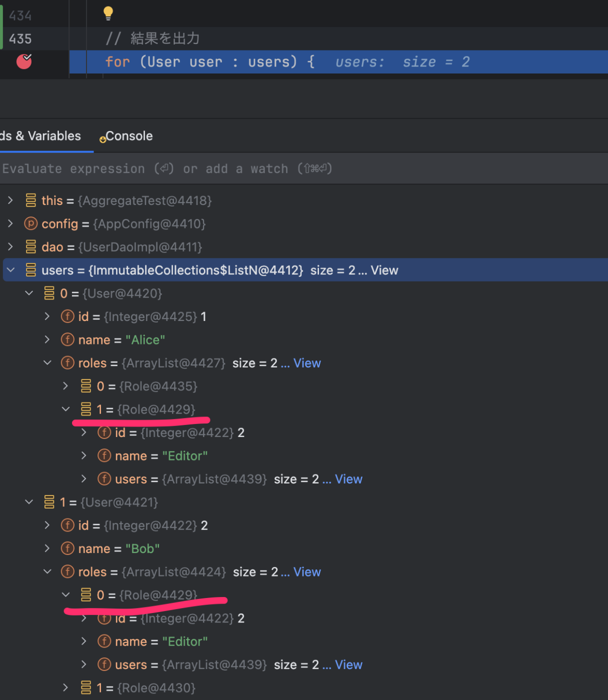Screen dimensions: 608x700
Task: Click line number 434 in the gutter
Action: (x=20, y=16)
